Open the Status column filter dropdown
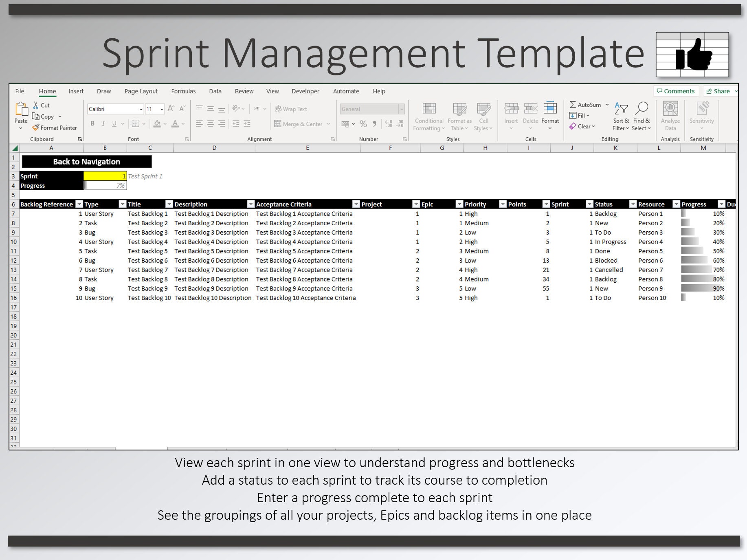Image resolution: width=747 pixels, height=560 pixels. pyautogui.click(x=633, y=204)
